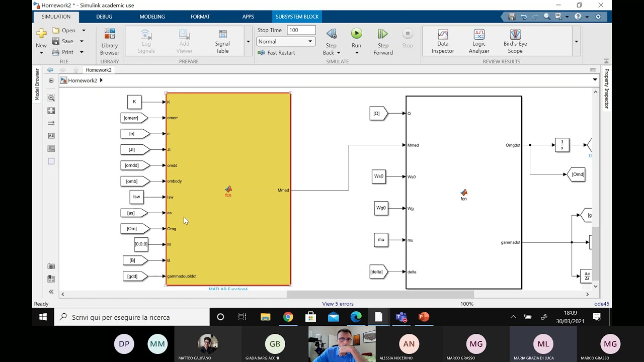Expand Homework2 breadcrumb arrow
644x362 pixels.
click(101, 80)
